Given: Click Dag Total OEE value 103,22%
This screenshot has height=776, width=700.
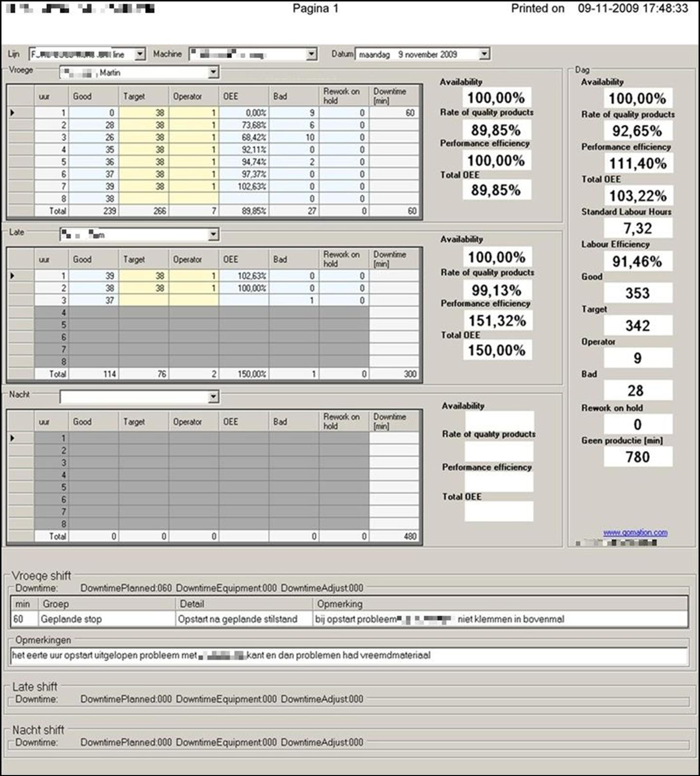Looking at the screenshot, I should (638, 196).
